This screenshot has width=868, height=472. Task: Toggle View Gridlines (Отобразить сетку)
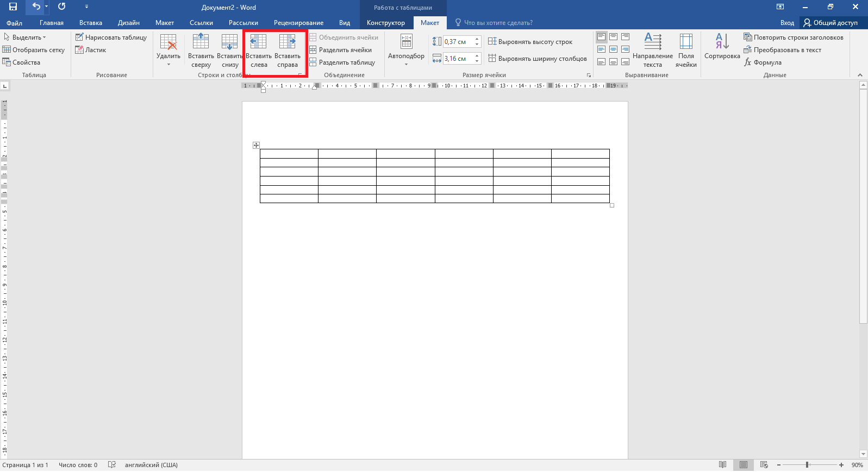tap(34, 50)
